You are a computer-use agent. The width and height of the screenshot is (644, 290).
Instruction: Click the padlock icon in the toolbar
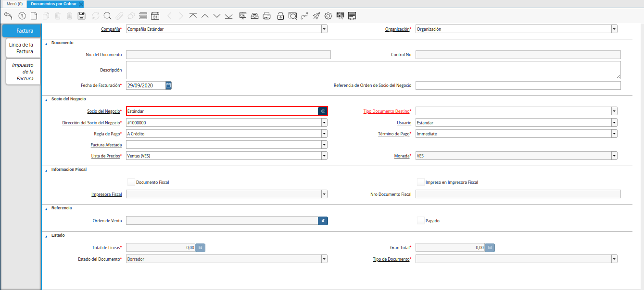[x=280, y=16]
